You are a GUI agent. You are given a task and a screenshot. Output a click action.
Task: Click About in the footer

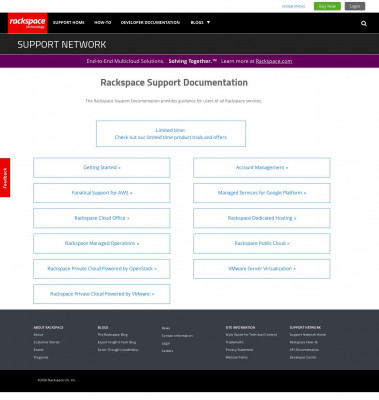point(38,335)
